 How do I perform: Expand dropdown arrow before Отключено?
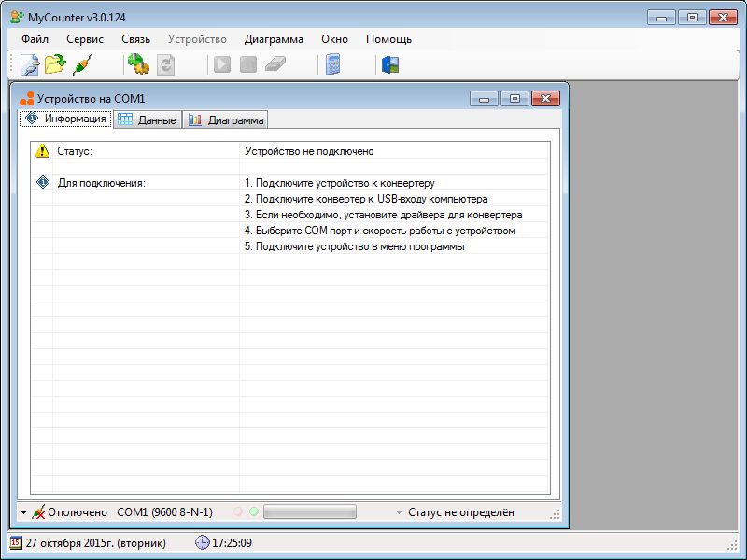[x=24, y=512]
